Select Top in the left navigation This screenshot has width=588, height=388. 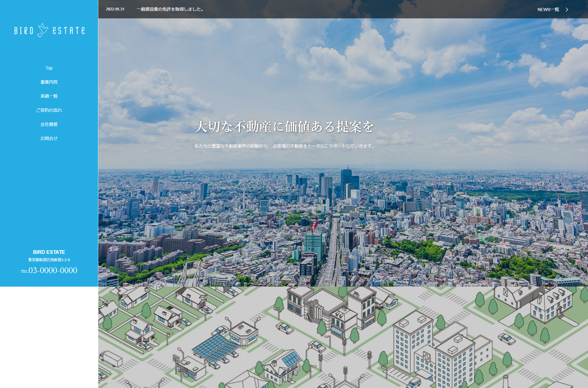tap(49, 68)
